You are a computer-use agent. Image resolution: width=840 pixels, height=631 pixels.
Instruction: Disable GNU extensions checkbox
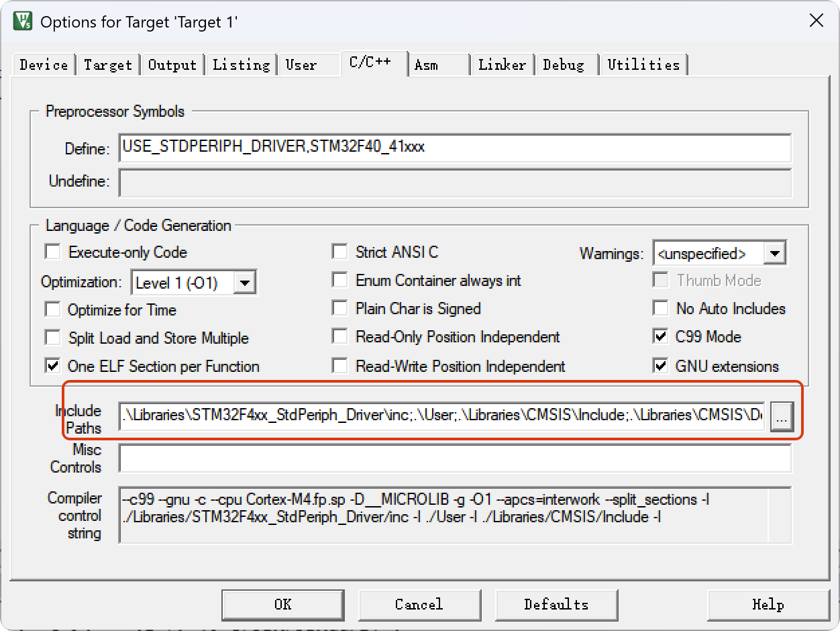pos(661,367)
